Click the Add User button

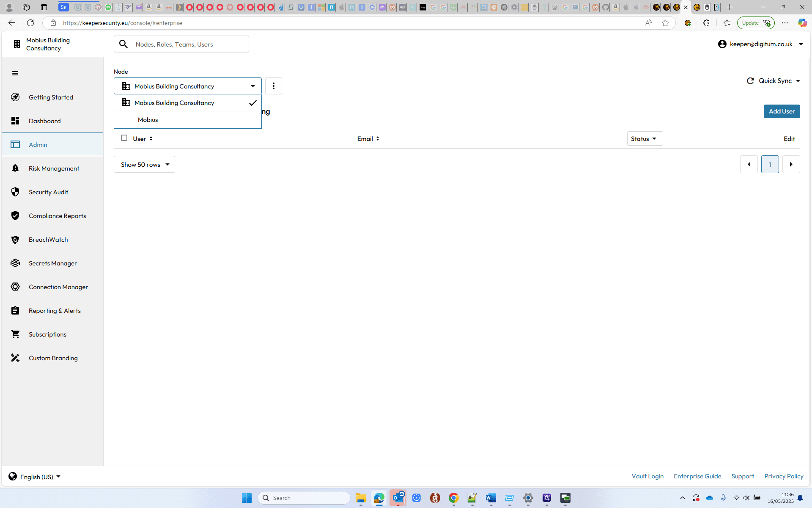782,111
